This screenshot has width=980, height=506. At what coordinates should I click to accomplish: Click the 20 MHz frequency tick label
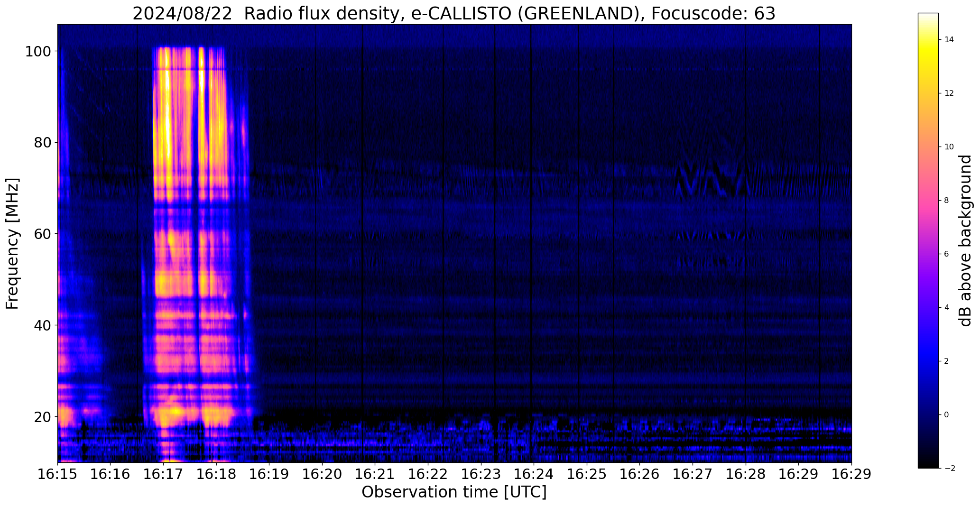click(x=42, y=416)
